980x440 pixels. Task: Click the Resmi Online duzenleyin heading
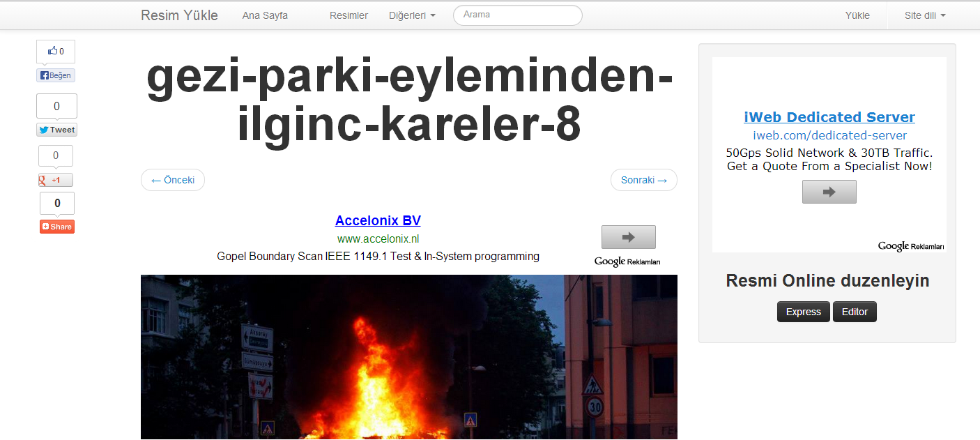(x=827, y=281)
